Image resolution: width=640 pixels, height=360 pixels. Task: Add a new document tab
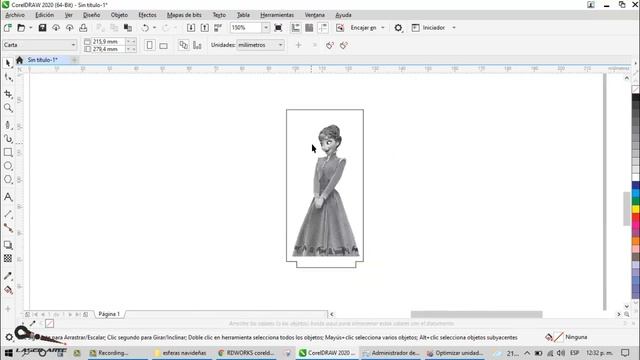(74, 60)
